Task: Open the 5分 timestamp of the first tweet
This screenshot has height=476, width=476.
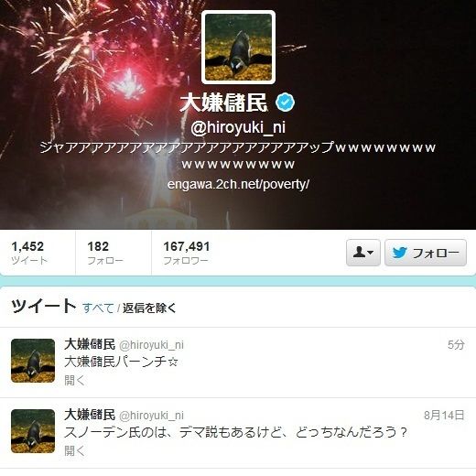Action: pos(456,345)
